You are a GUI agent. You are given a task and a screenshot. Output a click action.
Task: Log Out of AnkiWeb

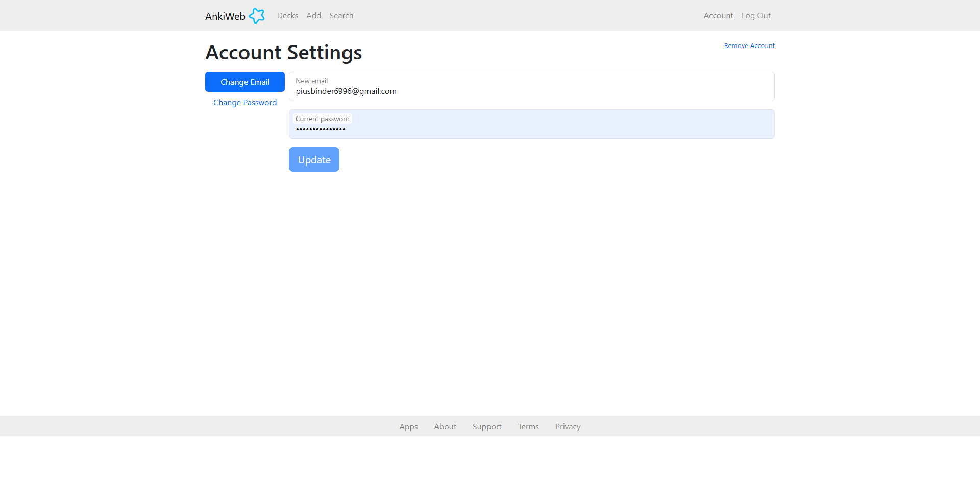click(756, 16)
